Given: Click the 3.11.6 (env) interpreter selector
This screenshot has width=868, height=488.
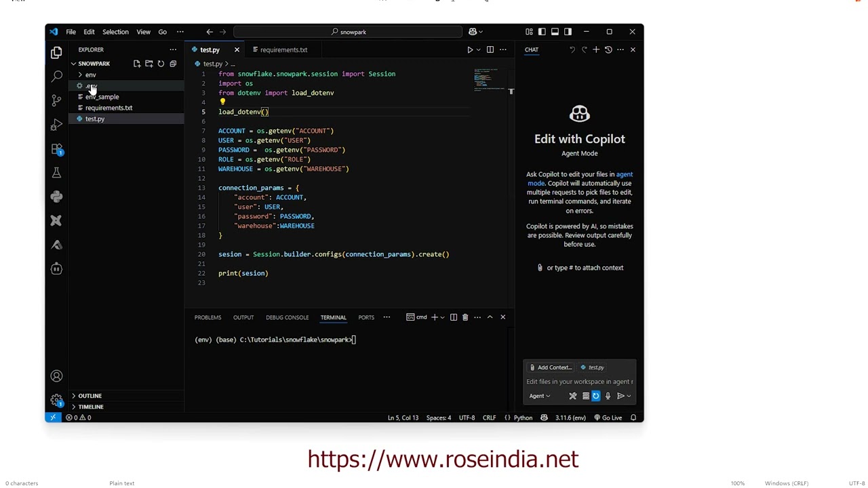Looking at the screenshot, I should (570, 418).
